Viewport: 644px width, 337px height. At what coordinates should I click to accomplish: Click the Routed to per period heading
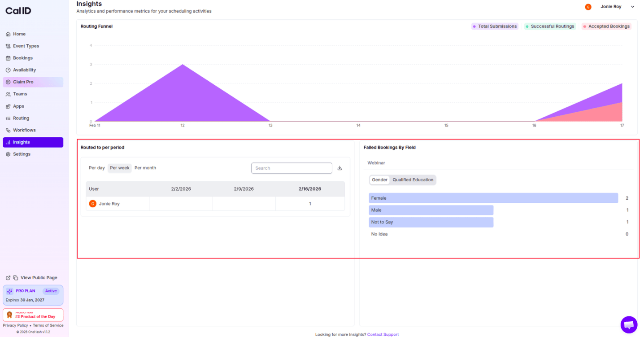tap(102, 148)
